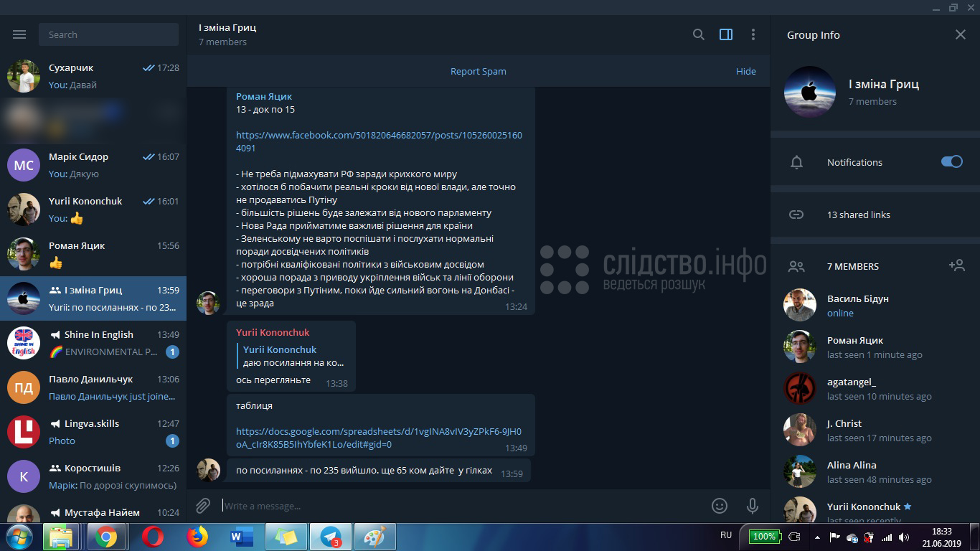Click the network signal tray icon
The height and width of the screenshot is (551, 980).
pos(887,537)
